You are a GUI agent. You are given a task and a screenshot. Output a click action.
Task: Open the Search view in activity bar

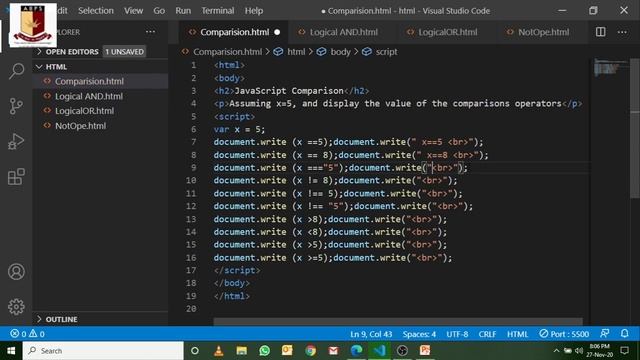point(16,71)
